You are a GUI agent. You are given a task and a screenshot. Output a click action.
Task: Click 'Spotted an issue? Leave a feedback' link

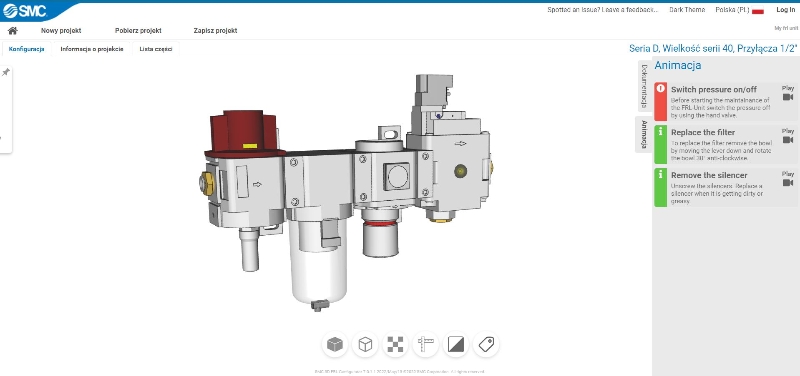coord(603,10)
